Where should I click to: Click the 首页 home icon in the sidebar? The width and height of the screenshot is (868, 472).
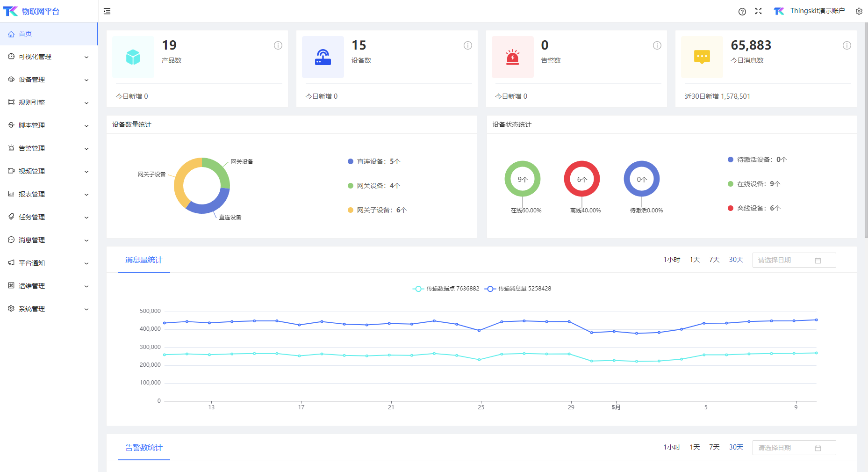[x=11, y=34]
